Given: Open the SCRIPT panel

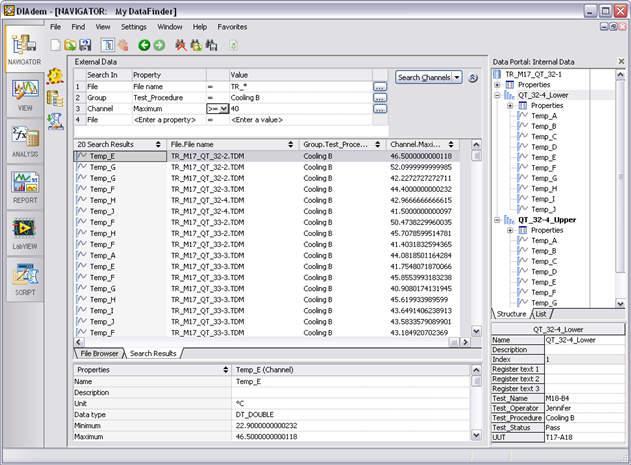Looking at the screenshot, I should coord(23,278).
